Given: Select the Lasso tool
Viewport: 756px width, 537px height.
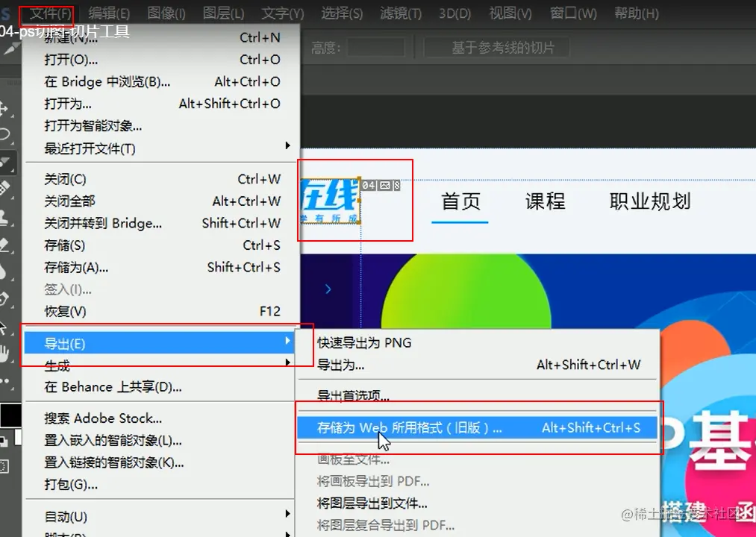Looking at the screenshot, I should tap(6, 134).
